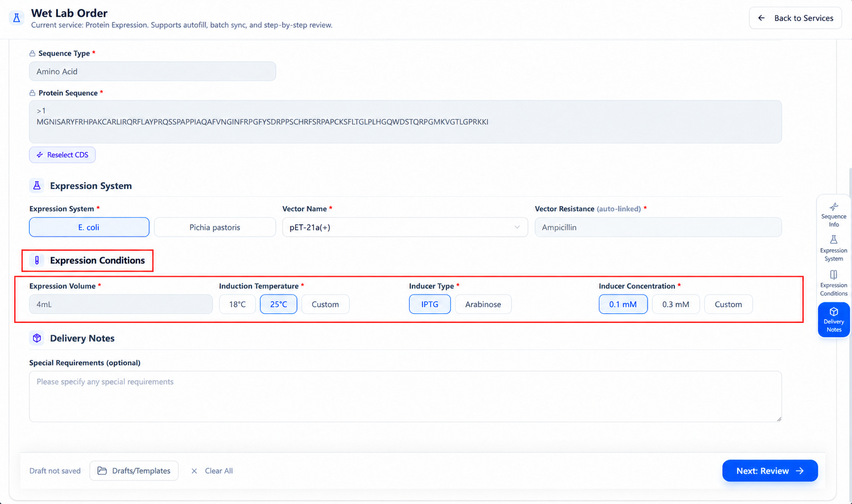Click Clear All
The width and height of the screenshot is (852, 504).
tap(212, 471)
